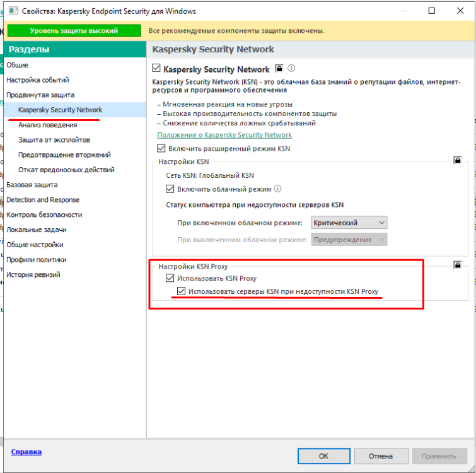This screenshot has height=473, width=476.
Task: Select Локальные задачи section
Action: point(74,230)
